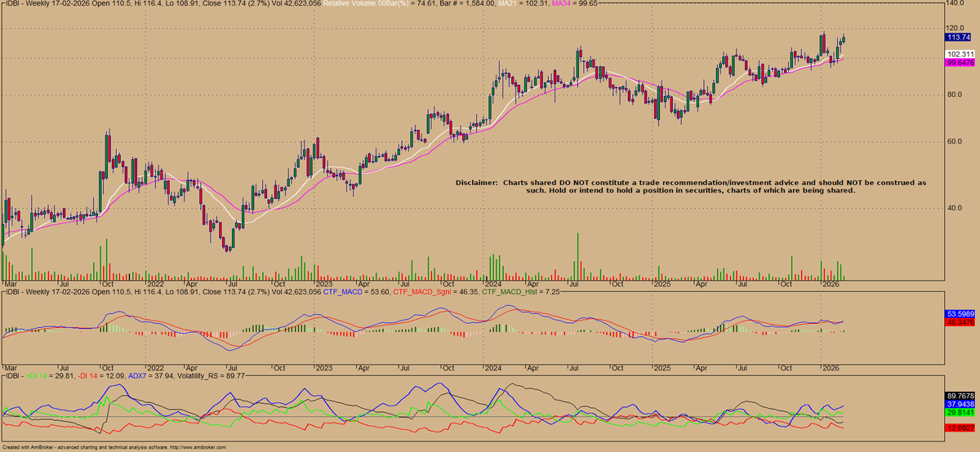Viewport: 980px width, 452px height.
Task: Click the 'CTF_MACD = 53.60' indicator label
Action: 356,290
